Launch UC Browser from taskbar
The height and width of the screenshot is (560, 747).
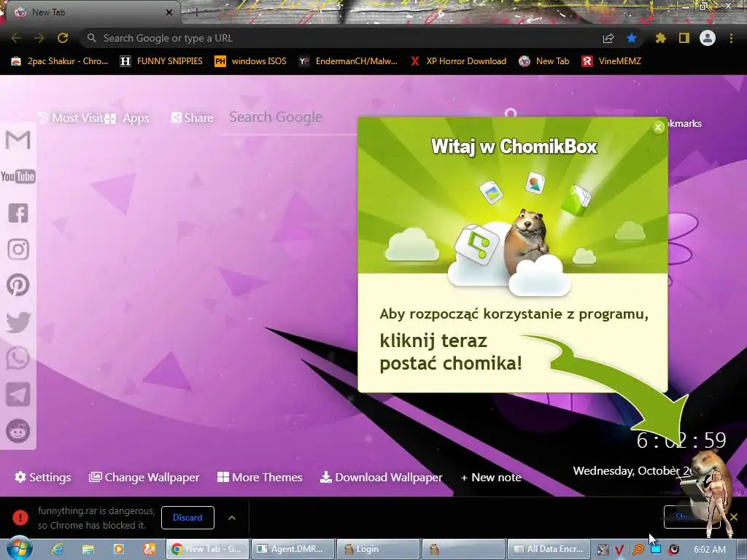click(x=150, y=549)
